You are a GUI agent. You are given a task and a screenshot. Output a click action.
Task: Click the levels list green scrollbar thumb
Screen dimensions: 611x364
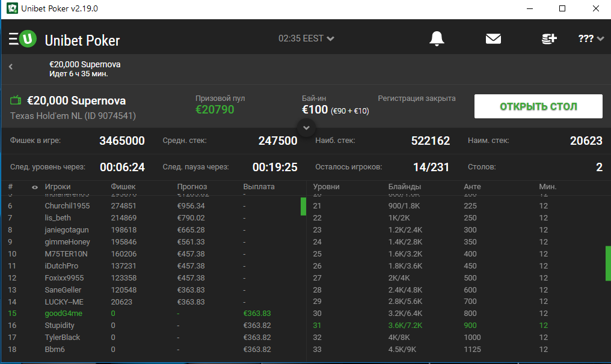coord(608,263)
